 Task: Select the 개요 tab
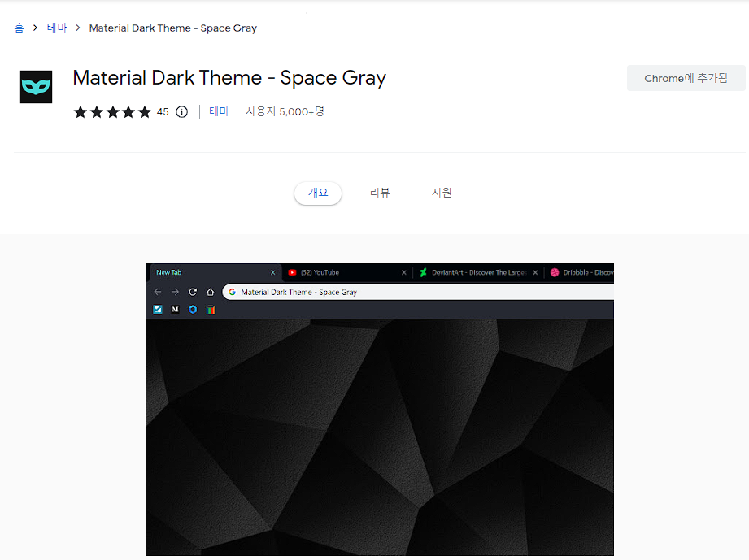pos(317,193)
